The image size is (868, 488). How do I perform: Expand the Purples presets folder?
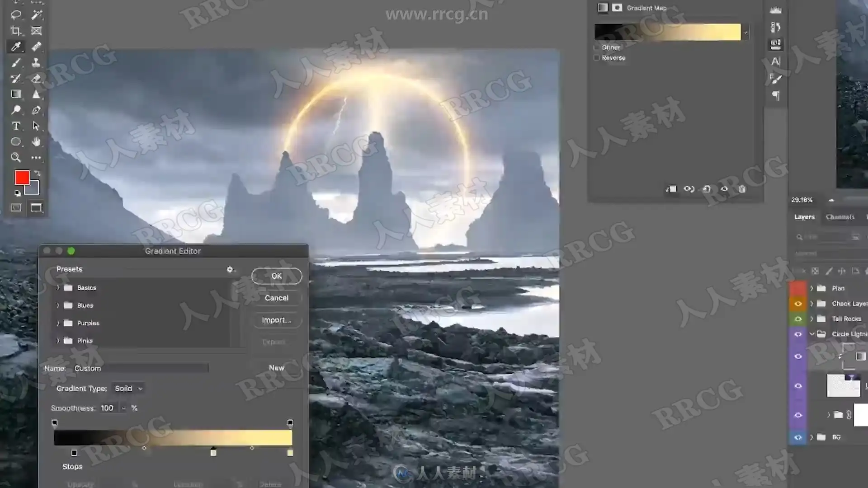point(58,323)
